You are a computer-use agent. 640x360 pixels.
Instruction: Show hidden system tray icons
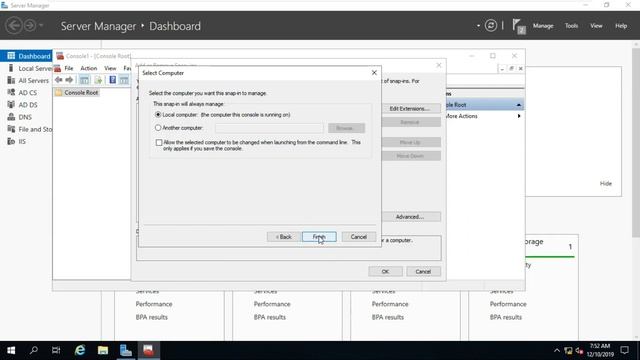[x=557, y=351]
